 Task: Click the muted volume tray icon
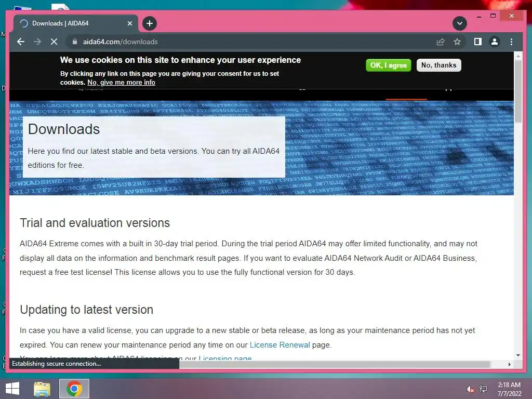click(x=470, y=389)
